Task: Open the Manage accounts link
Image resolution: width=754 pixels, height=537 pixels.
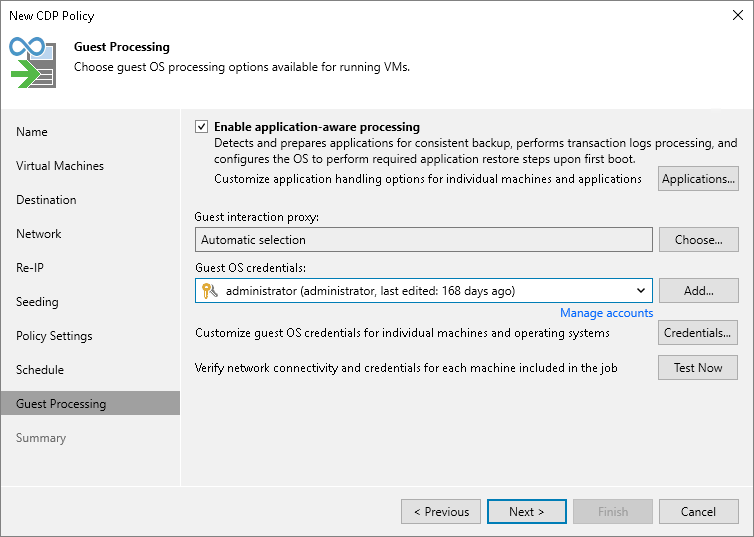Action: point(606,313)
